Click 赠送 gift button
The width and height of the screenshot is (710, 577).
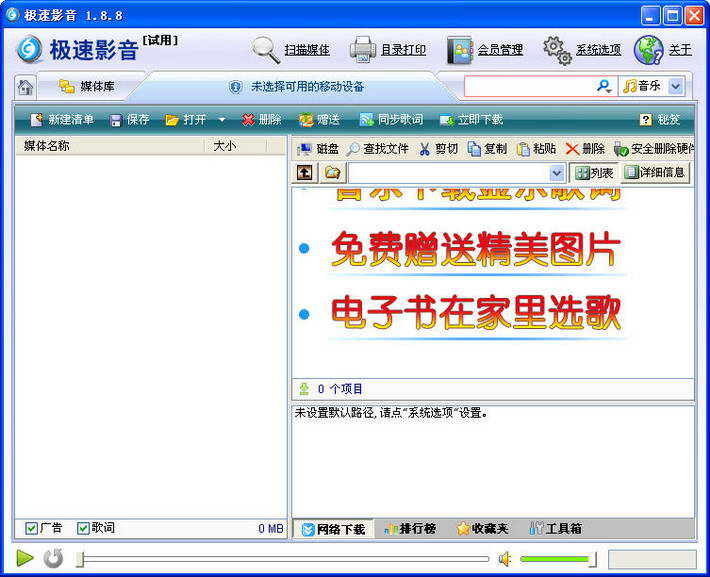click(319, 120)
